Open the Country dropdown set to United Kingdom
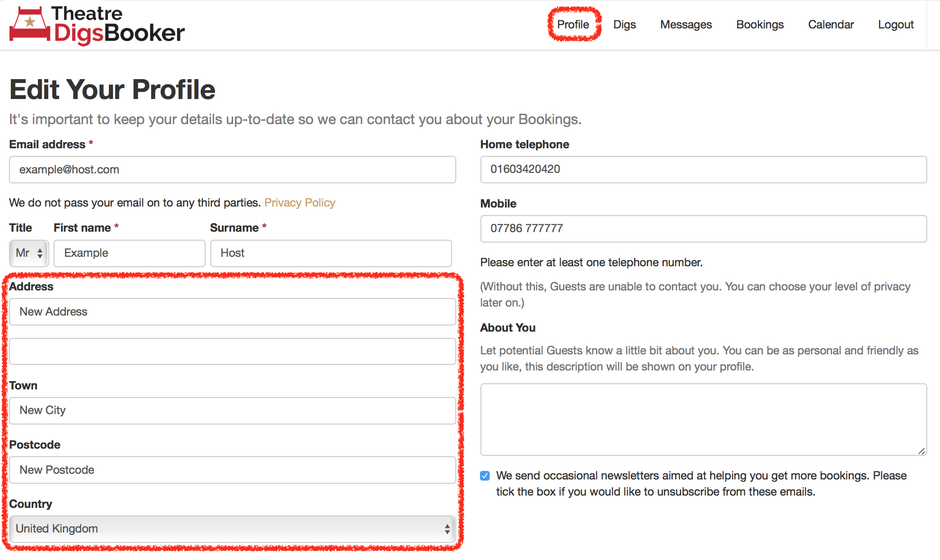The image size is (940, 560). click(x=232, y=529)
